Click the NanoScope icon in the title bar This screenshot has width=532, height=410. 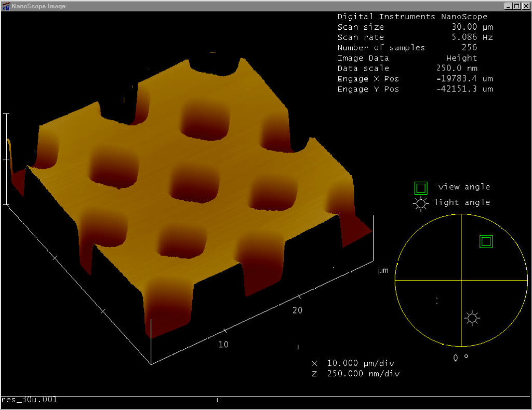[x=6, y=6]
